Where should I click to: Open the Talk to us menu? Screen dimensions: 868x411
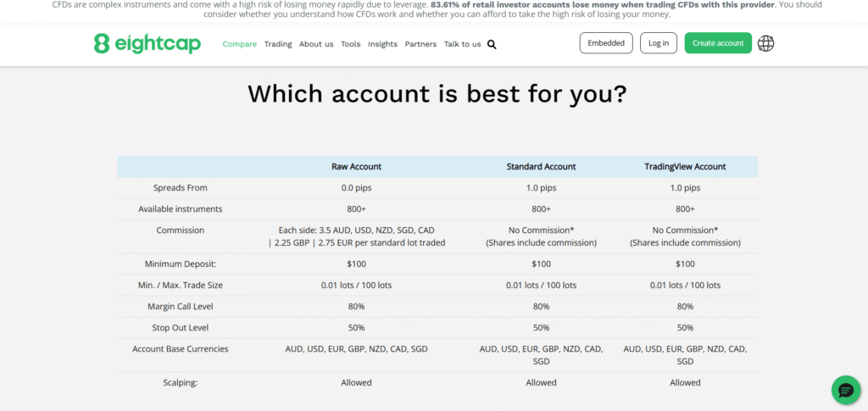tap(462, 44)
